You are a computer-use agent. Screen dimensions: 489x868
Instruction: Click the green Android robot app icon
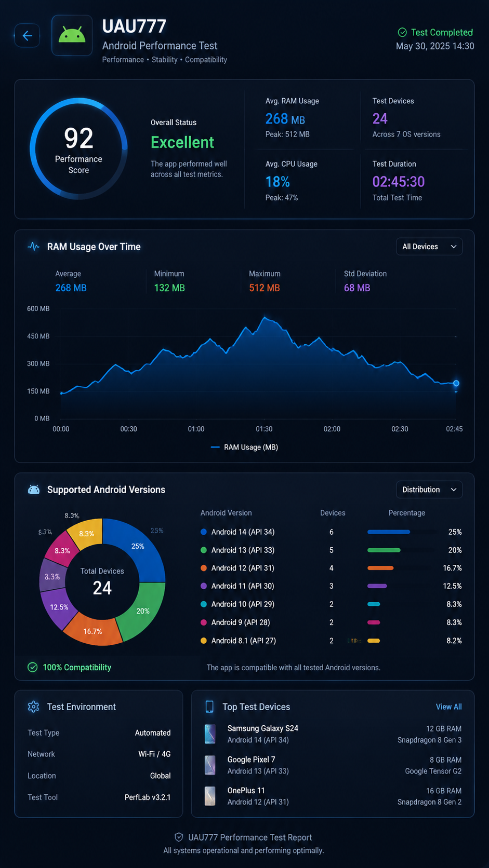(x=72, y=35)
